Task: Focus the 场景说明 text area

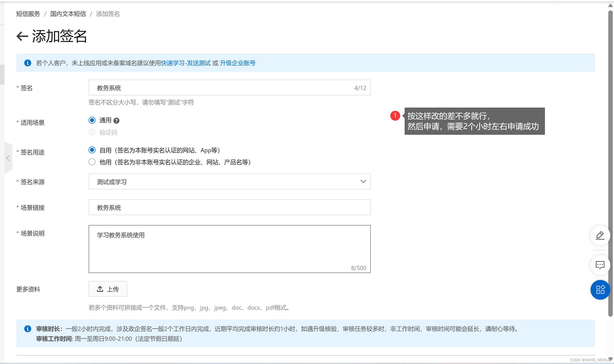Action: [229, 249]
